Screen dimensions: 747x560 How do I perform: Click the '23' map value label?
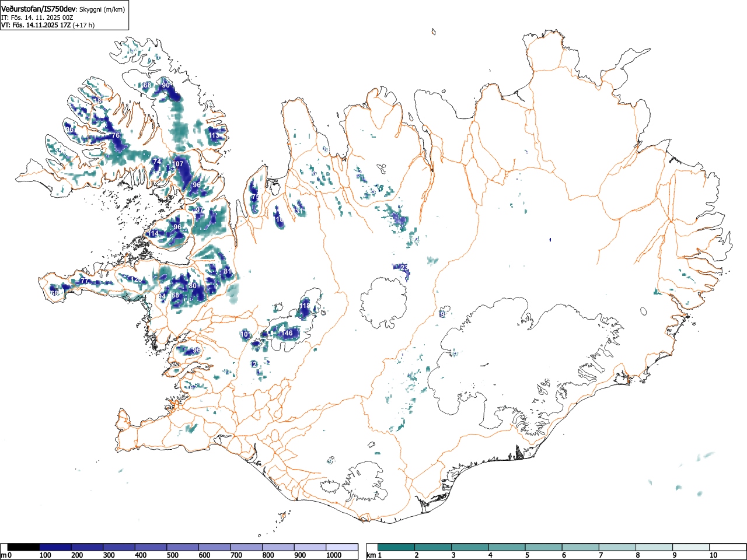point(403,267)
